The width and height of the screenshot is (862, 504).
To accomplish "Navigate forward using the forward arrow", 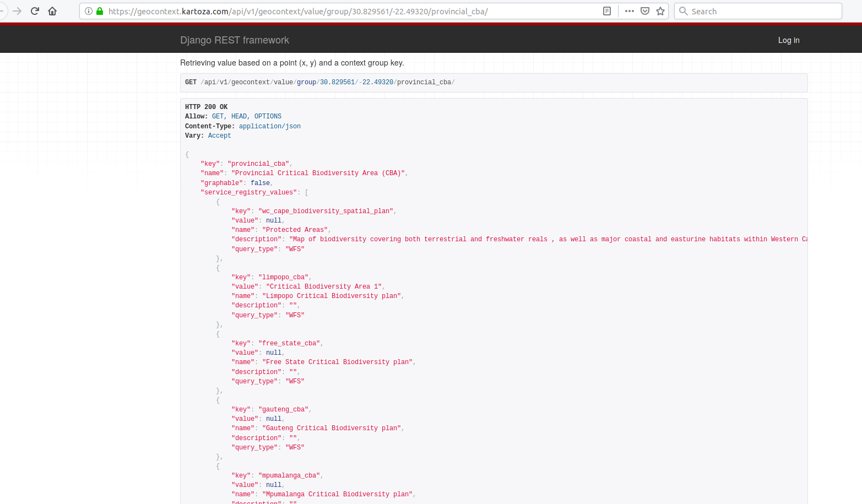I will click(17, 11).
